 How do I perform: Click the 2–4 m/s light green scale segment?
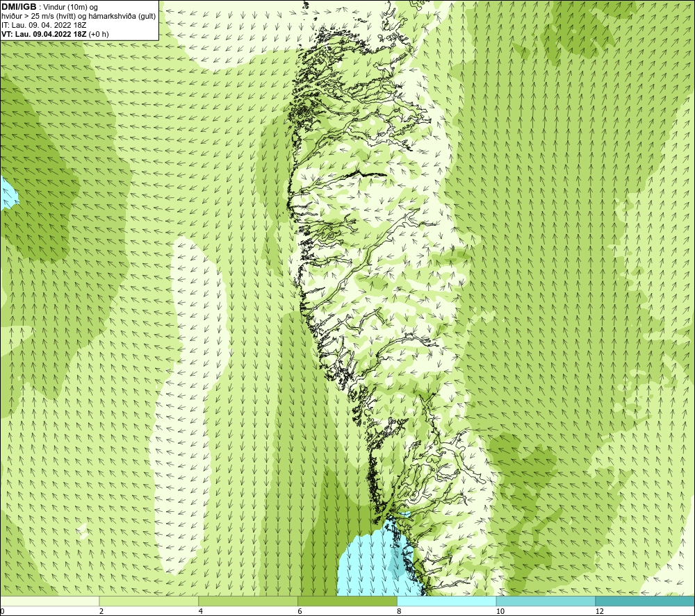click(149, 601)
